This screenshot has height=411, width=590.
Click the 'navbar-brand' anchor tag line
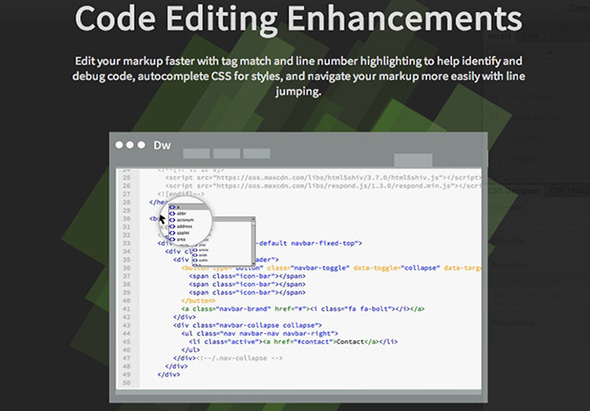303,309
